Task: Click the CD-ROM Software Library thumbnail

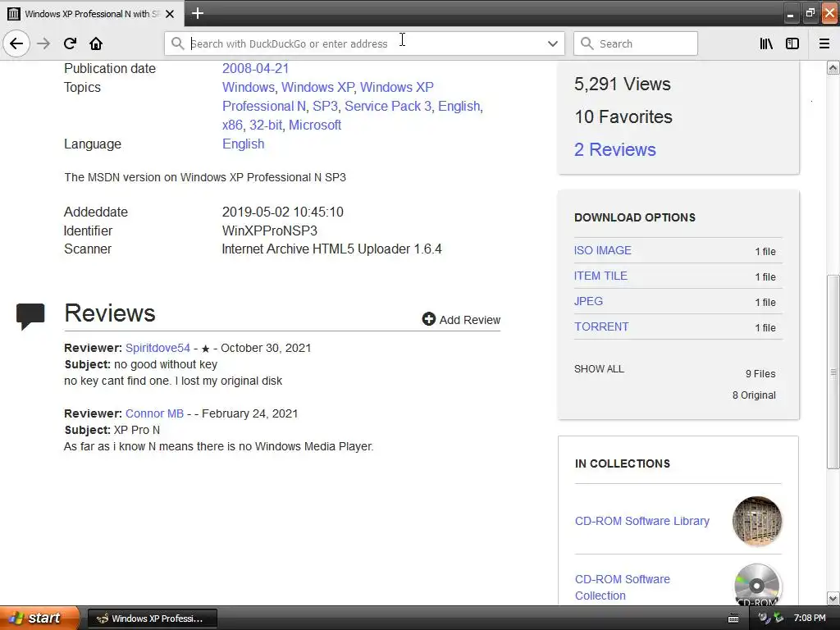Action: [756, 521]
